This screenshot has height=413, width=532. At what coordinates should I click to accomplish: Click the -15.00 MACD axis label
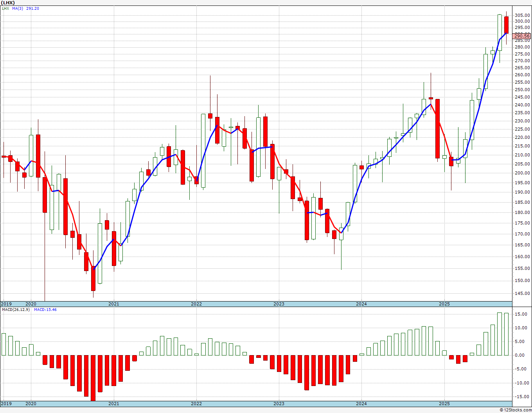pyautogui.click(x=521, y=397)
